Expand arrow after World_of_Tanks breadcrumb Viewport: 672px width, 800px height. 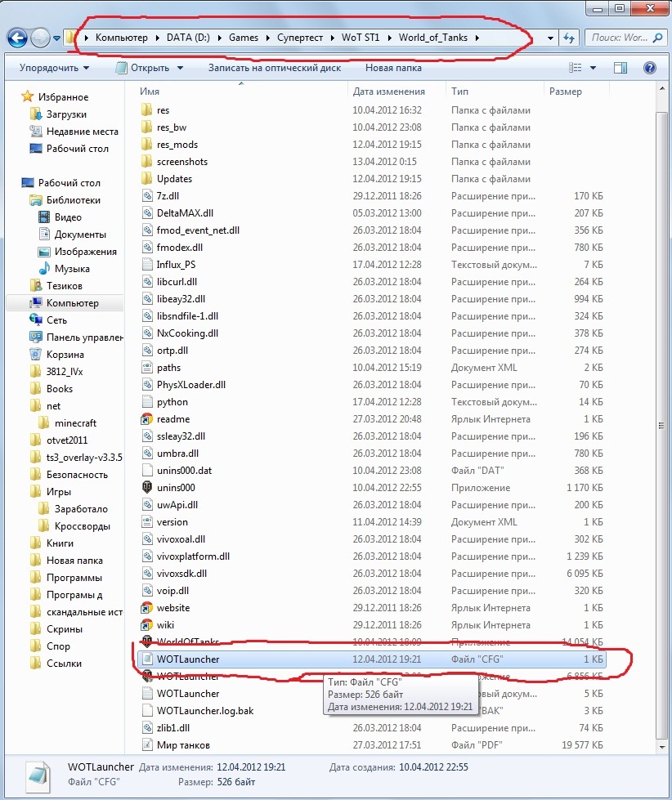(477, 38)
